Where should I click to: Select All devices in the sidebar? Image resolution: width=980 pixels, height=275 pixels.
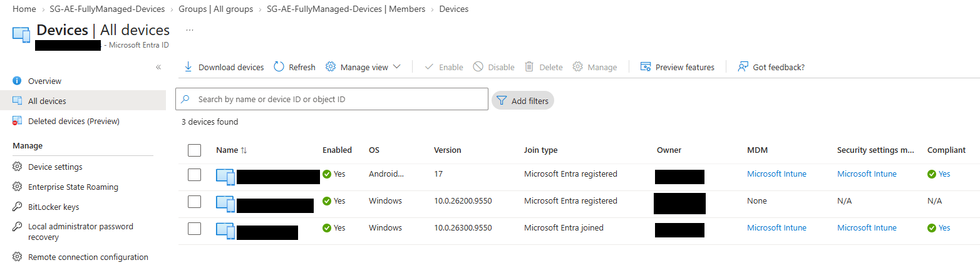83,101
